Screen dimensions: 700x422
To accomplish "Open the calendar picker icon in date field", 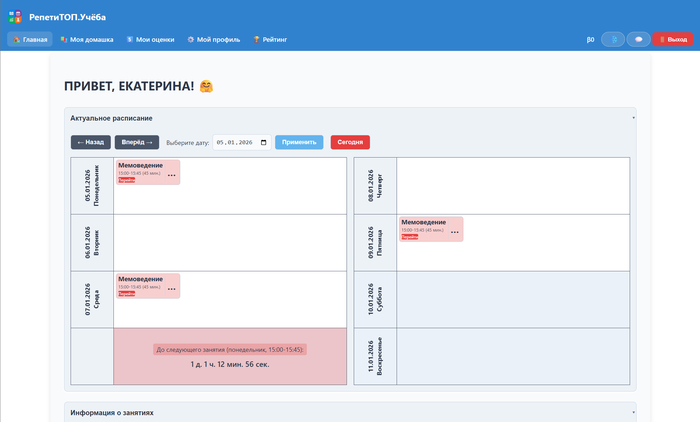I will [264, 142].
